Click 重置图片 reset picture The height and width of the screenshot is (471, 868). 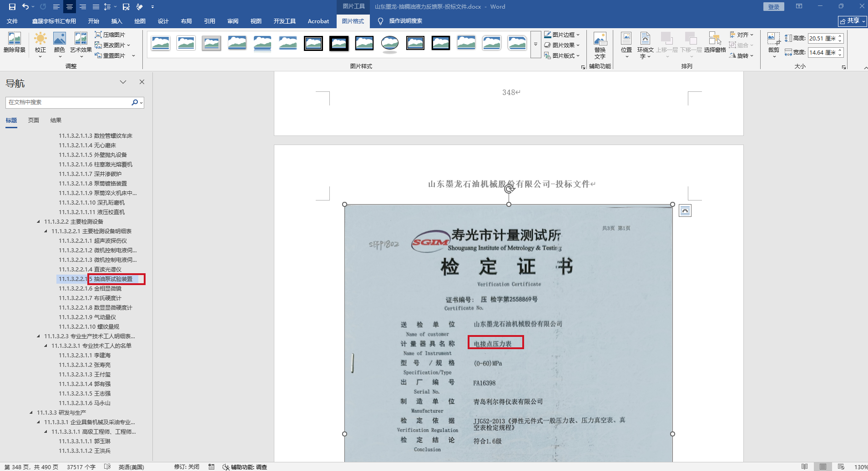(x=110, y=55)
